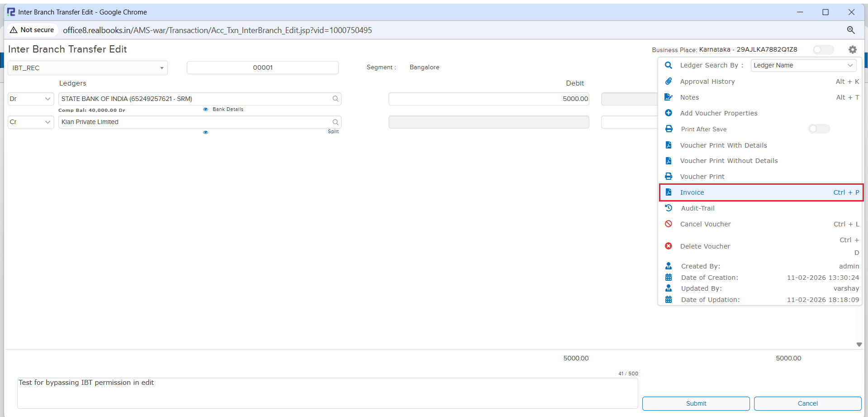This screenshot has height=417, width=868.
Task: Click the Chrome zoom magnifier icon
Action: (850, 30)
